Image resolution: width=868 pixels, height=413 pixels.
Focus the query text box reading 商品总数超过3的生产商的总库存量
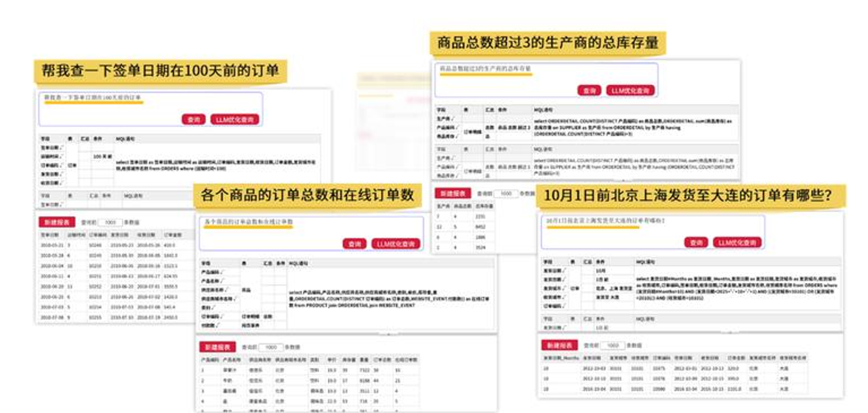546,81
